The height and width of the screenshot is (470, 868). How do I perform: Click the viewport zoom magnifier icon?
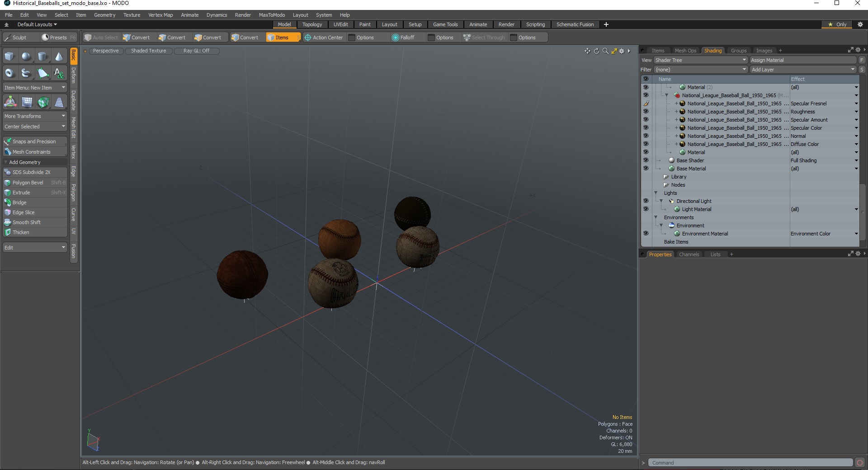pyautogui.click(x=605, y=51)
